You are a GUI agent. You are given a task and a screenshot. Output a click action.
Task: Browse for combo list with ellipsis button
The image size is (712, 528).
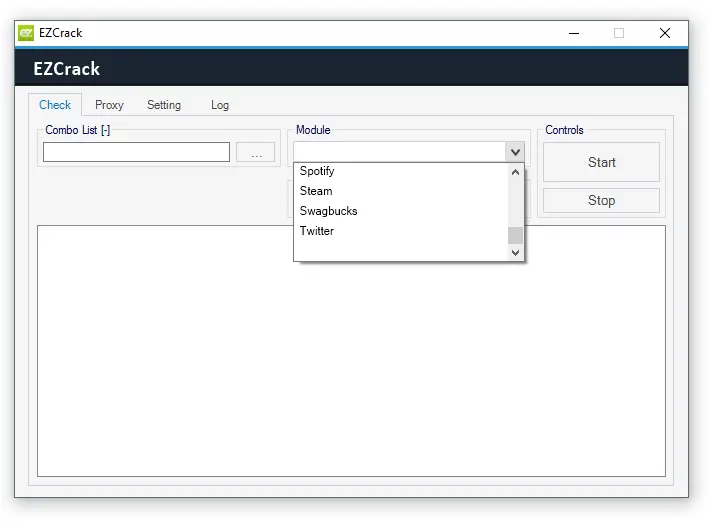click(x=256, y=152)
